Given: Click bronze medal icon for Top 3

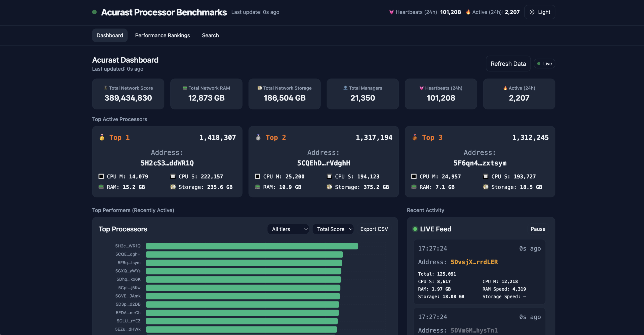Looking at the screenshot, I should 415,137.
